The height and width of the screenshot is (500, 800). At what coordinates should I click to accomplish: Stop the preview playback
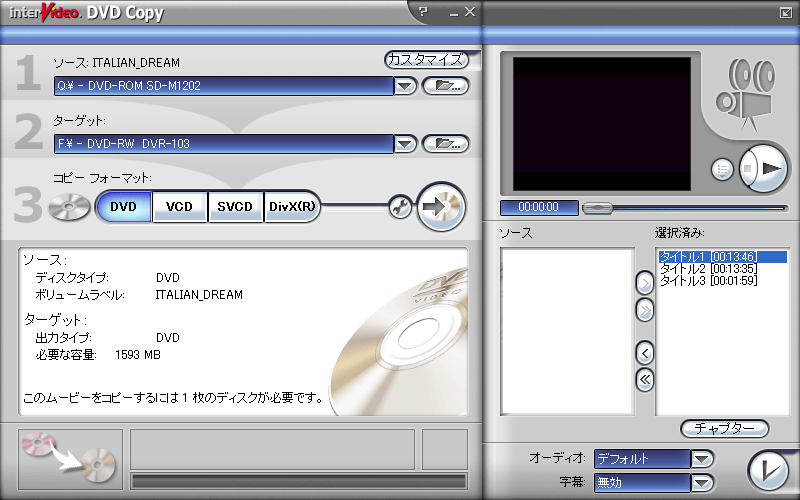coord(747,168)
